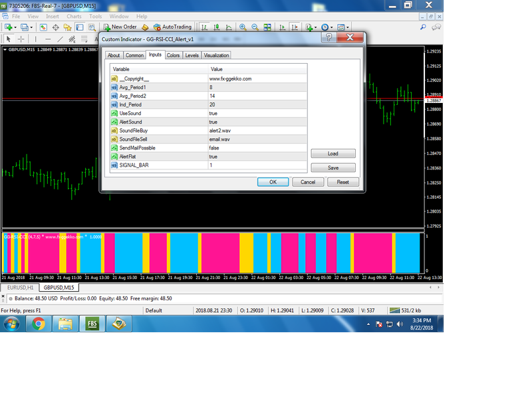The height and width of the screenshot is (398, 532).
Task: Expand the Periods dropdown arrow
Action: pos(332,27)
